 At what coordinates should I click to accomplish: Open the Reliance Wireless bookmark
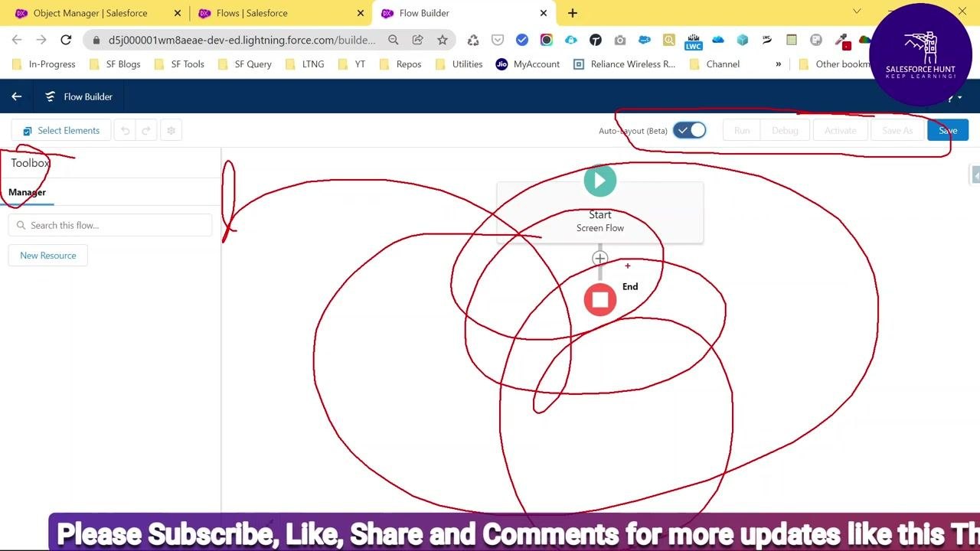tap(624, 64)
